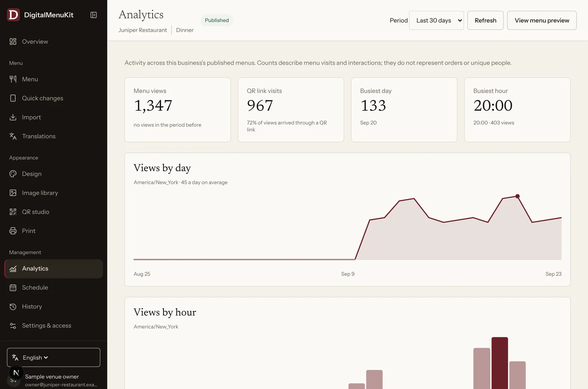This screenshot has width=588, height=389.
Task: Open the Overview page
Action: 54,42
